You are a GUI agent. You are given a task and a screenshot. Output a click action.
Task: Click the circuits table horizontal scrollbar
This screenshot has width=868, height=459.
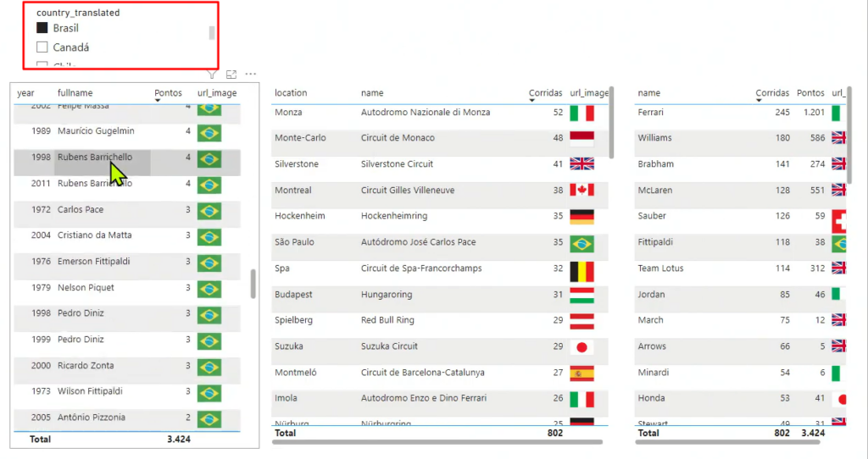click(437, 442)
